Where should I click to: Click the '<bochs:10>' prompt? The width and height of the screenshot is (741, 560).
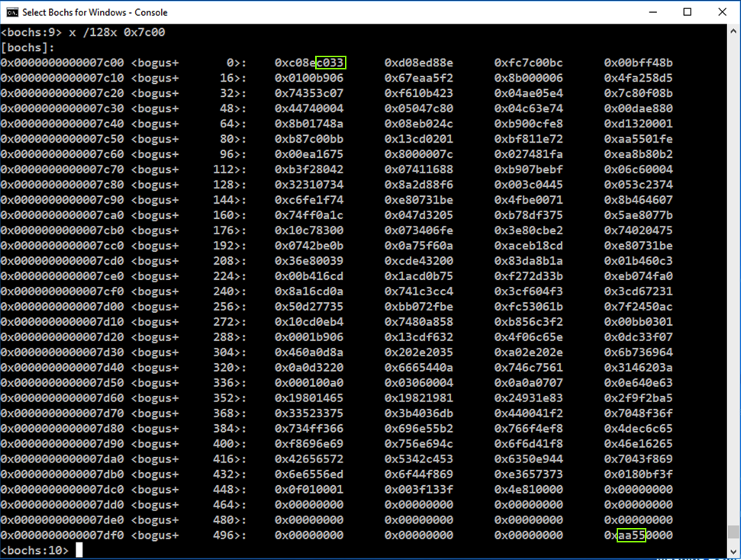tap(35, 551)
